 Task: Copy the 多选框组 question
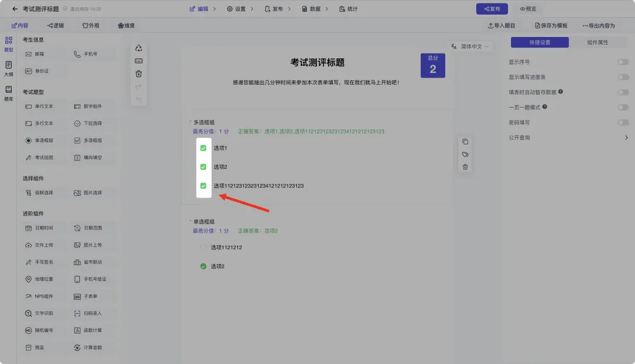pyautogui.click(x=465, y=142)
